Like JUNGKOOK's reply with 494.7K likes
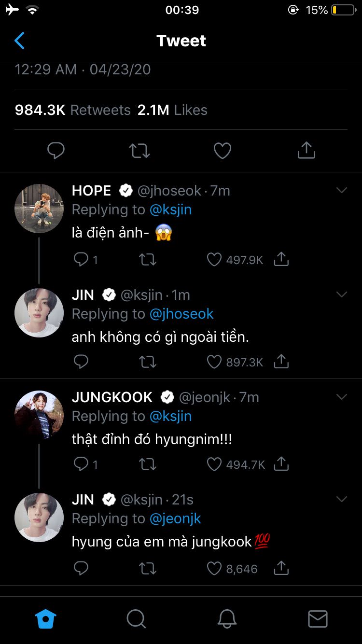The width and height of the screenshot is (362, 644). coord(214,464)
